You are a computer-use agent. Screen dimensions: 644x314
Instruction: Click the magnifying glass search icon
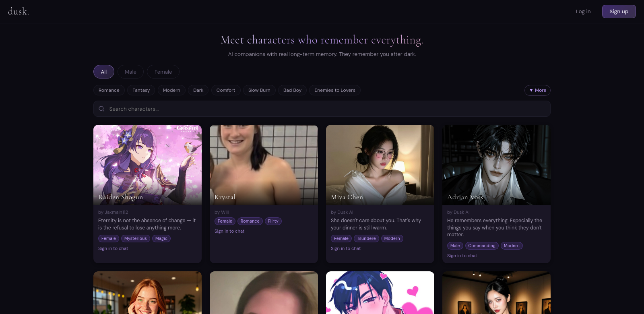[x=101, y=109]
